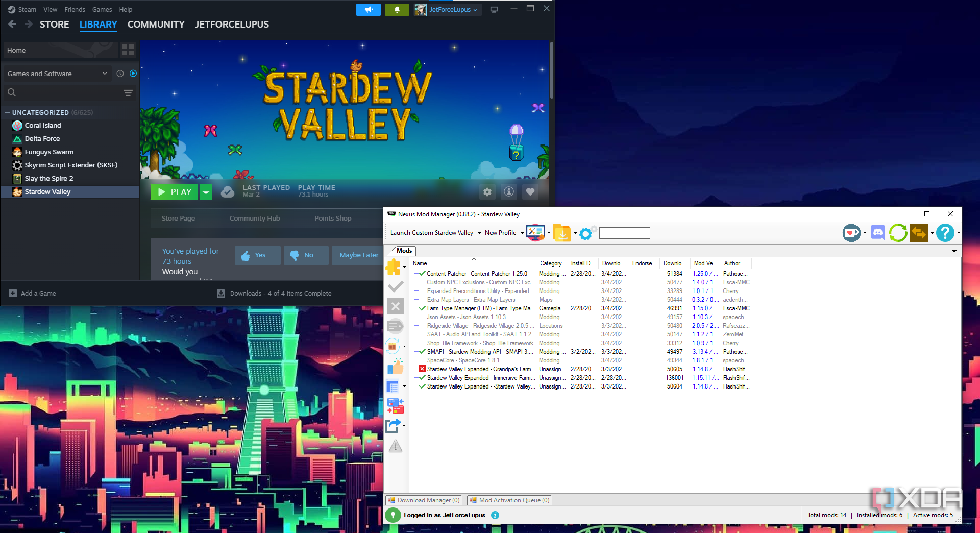Viewport: 980px width, 533px height.
Task: Click the check for mod updates icon
Action: (393, 346)
